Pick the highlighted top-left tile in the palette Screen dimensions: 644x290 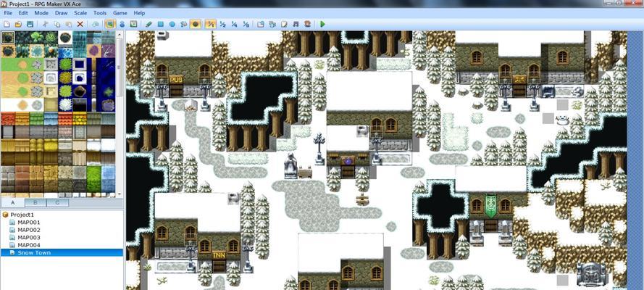point(8,38)
